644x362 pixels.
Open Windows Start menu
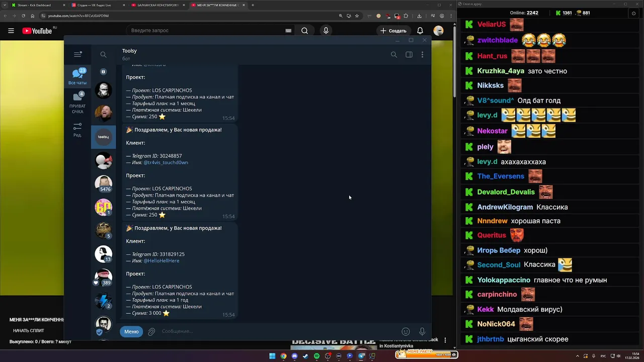[x=272, y=356]
